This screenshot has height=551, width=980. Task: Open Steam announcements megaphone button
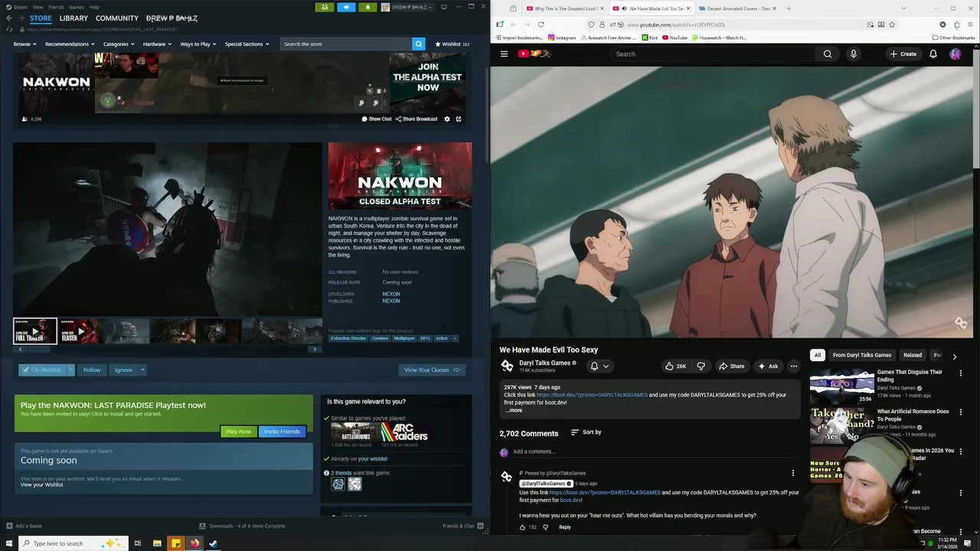coord(346,7)
